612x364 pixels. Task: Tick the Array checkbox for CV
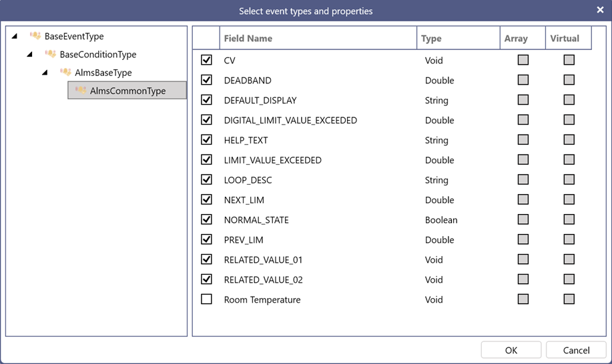click(x=523, y=59)
